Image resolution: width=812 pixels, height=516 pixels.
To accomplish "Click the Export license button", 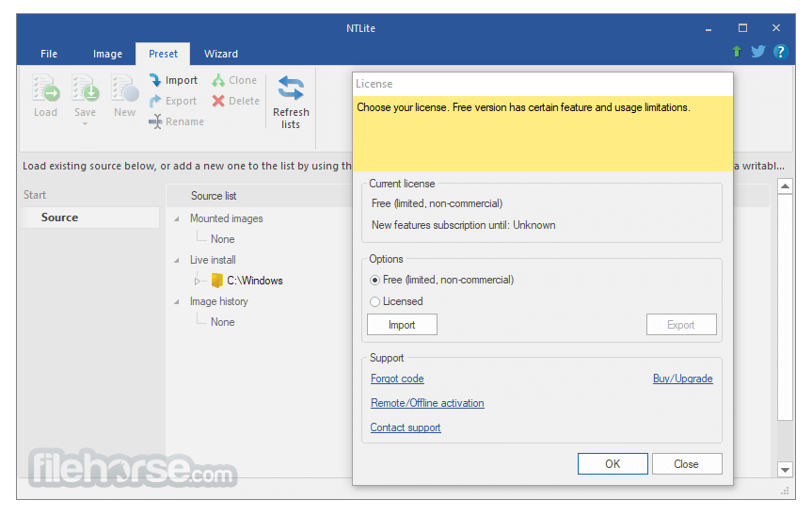I will click(681, 325).
